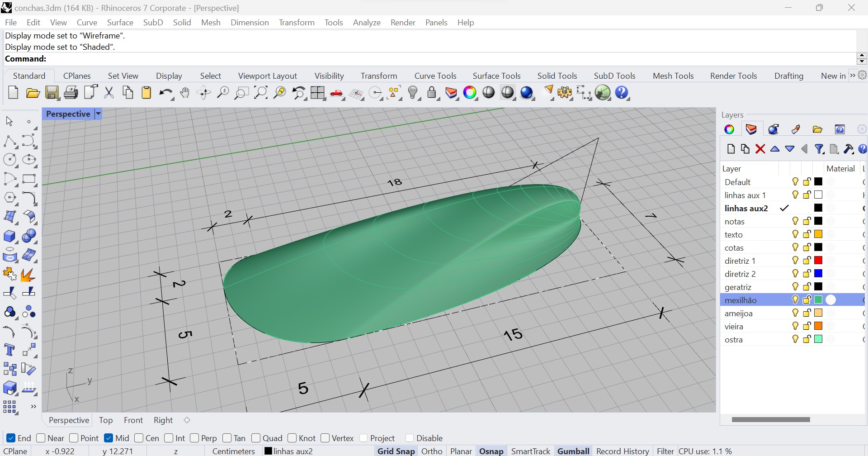868x456 pixels.
Task: Enable the Perp osnap checkbox
Action: (x=194, y=438)
